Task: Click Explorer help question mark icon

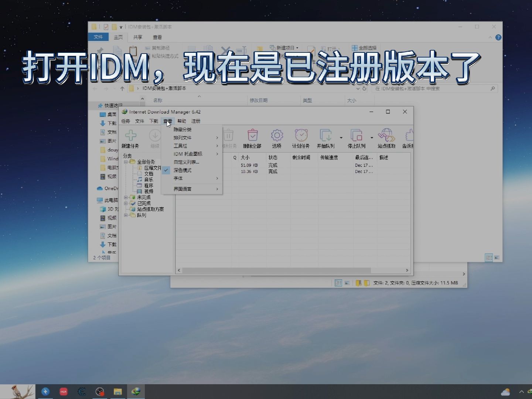Action: point(498,37)
